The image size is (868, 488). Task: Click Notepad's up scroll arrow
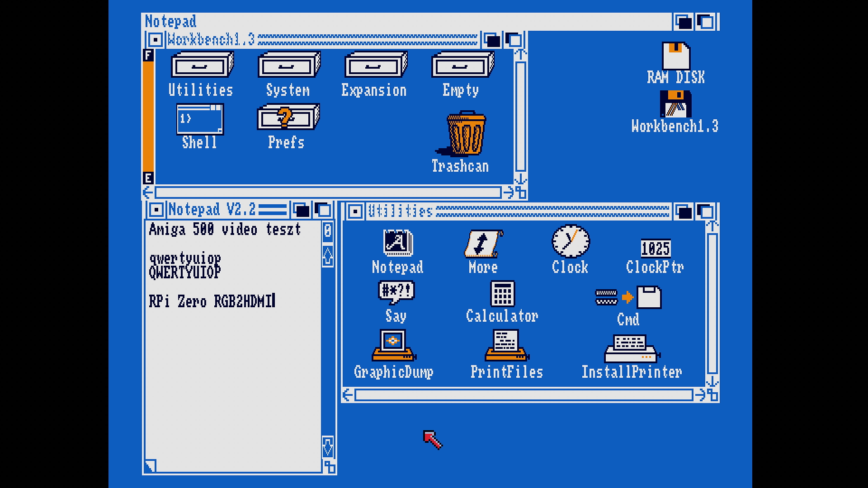[x=328, y=256]
